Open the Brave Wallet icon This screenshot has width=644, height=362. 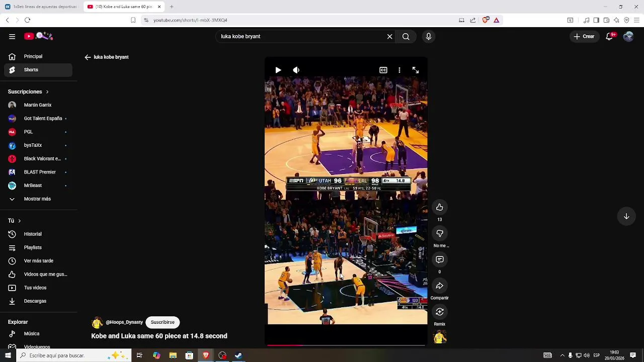point(606,20)
